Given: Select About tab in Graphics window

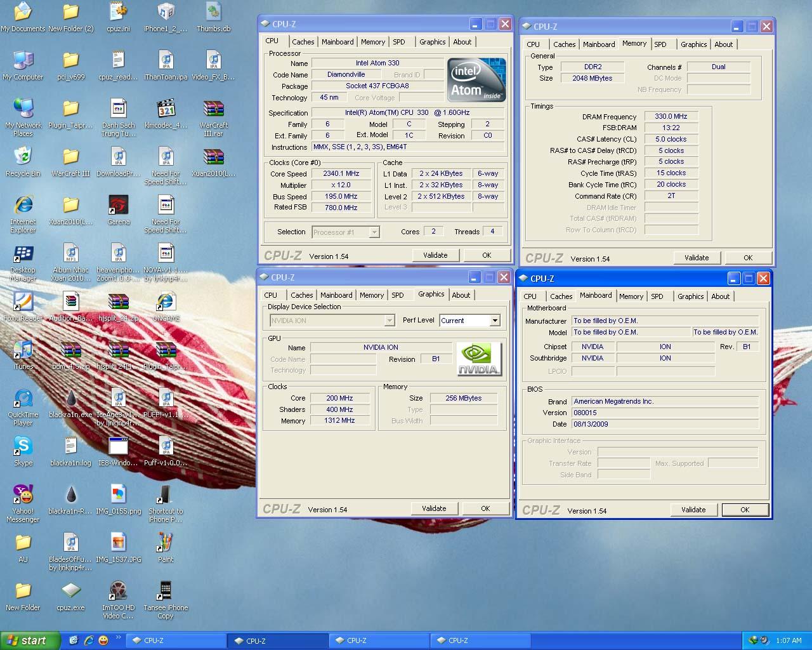Looking at the screenshot, I should point(461,295).
